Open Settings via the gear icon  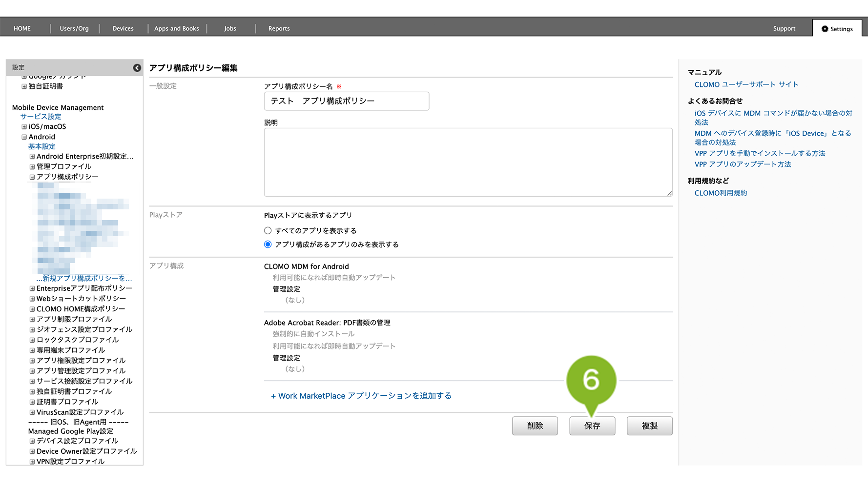pos(825,29)
